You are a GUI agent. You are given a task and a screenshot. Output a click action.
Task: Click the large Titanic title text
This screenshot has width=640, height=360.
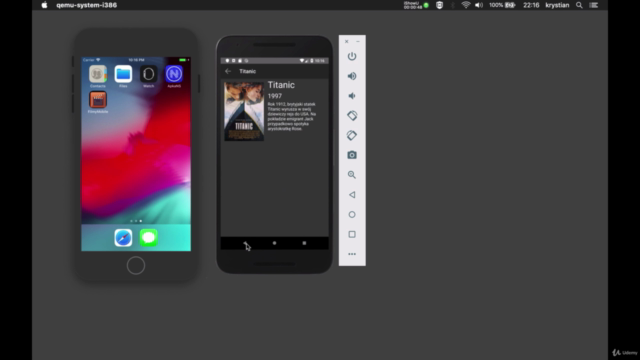(281, 85)
